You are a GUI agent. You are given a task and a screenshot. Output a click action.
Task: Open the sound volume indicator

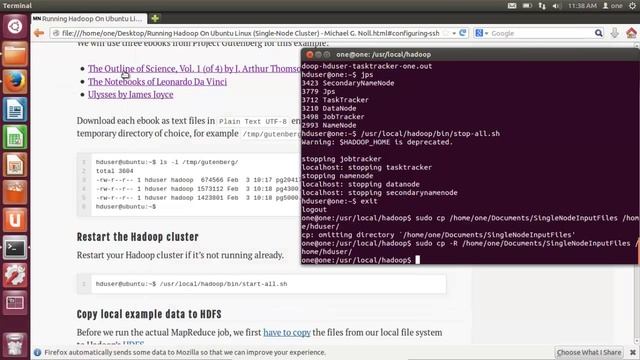click(x=556, y=6)
